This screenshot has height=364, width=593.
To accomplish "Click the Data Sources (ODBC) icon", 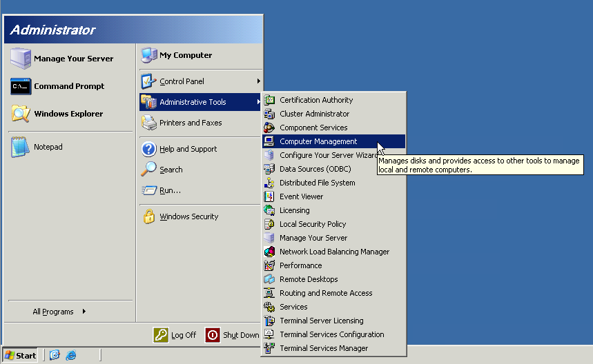I will coord(269,169).
